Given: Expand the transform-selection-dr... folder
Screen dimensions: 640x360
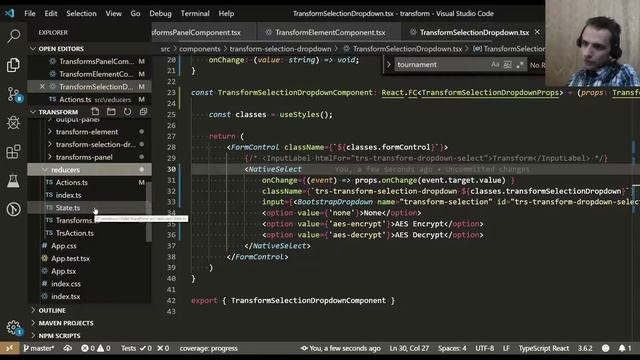Looking at the screenshot, I should coord(96,144).
